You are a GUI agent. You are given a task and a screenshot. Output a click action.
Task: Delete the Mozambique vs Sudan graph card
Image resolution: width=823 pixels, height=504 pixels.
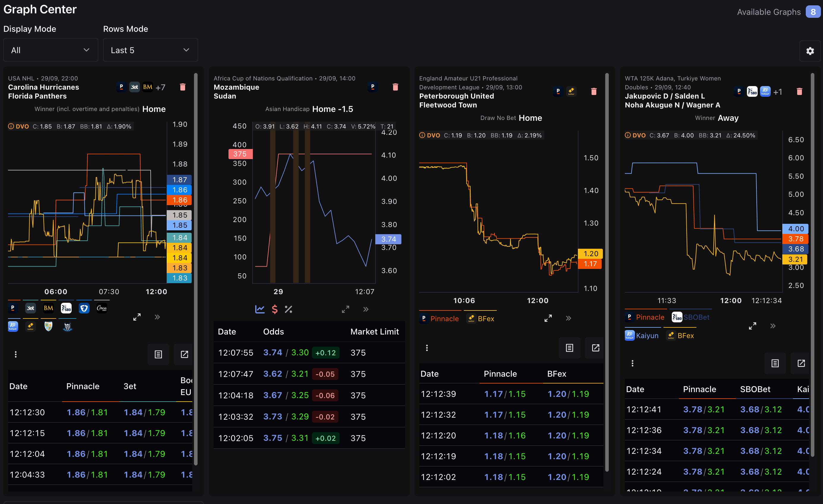click(395, 87)
